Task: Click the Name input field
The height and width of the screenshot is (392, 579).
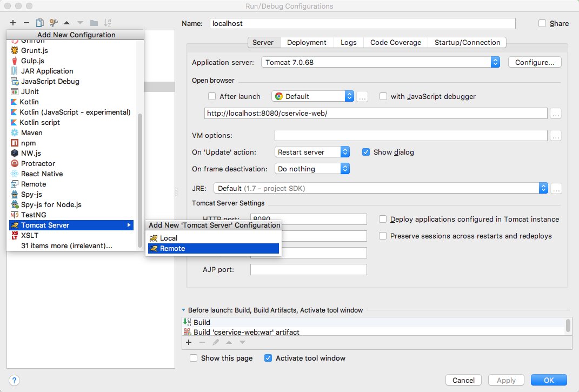Action: pos(363,24)
